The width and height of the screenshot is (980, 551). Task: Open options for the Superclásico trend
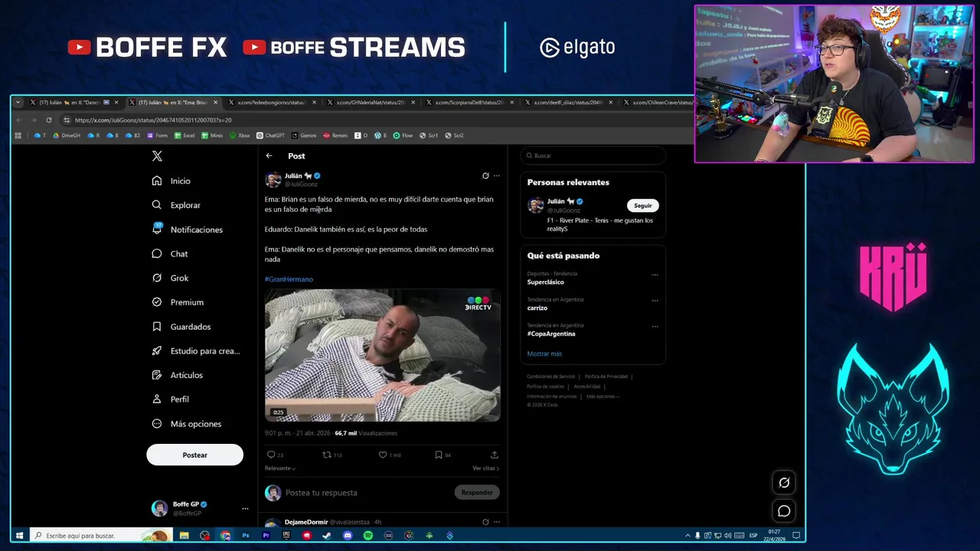655,275
